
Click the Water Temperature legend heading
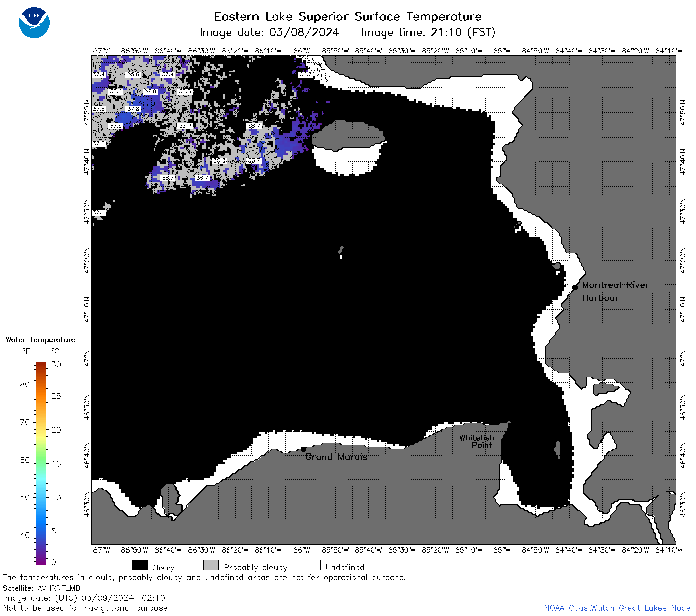40,340
